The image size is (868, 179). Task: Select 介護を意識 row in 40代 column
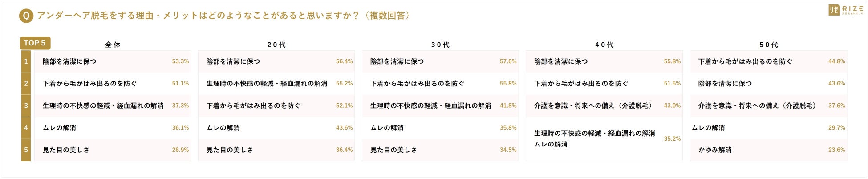(593, 106)
